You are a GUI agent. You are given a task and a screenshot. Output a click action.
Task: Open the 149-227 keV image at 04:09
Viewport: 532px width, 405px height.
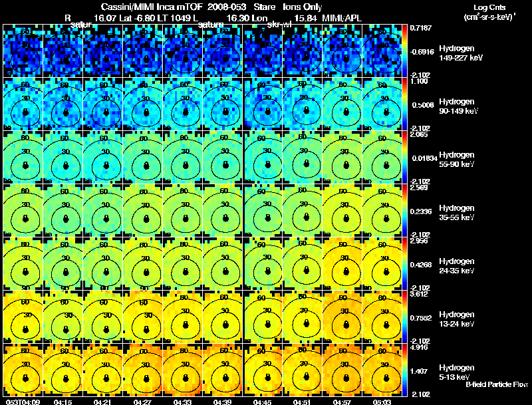click(x=23, y=51)
